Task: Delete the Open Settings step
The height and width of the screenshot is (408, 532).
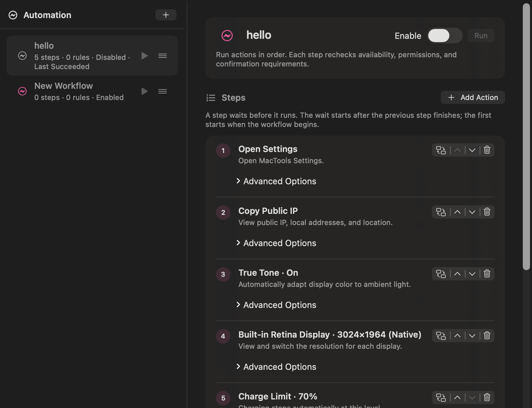Action: (487, 150)
